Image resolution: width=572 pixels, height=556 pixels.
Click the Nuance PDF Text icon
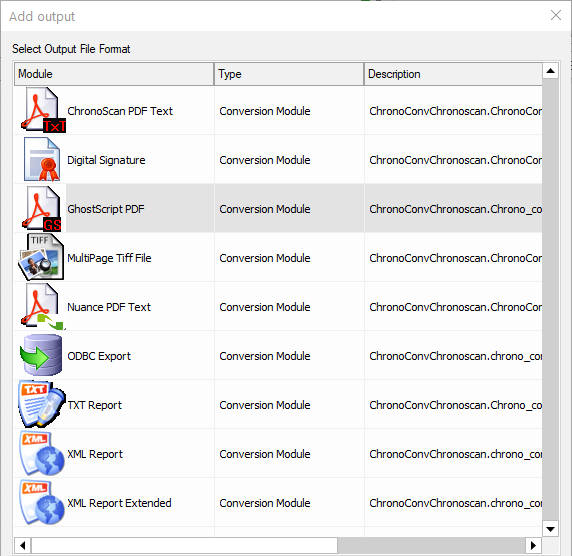[x=42, y=306]
